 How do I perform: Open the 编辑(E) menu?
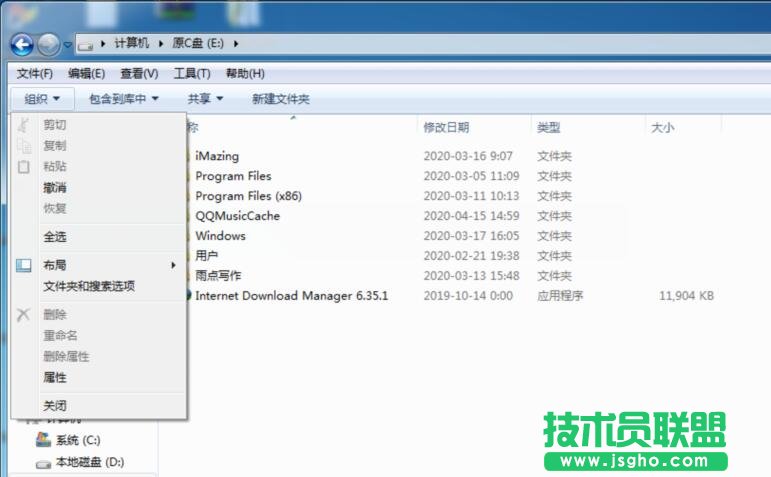click(x=87, y=74)
